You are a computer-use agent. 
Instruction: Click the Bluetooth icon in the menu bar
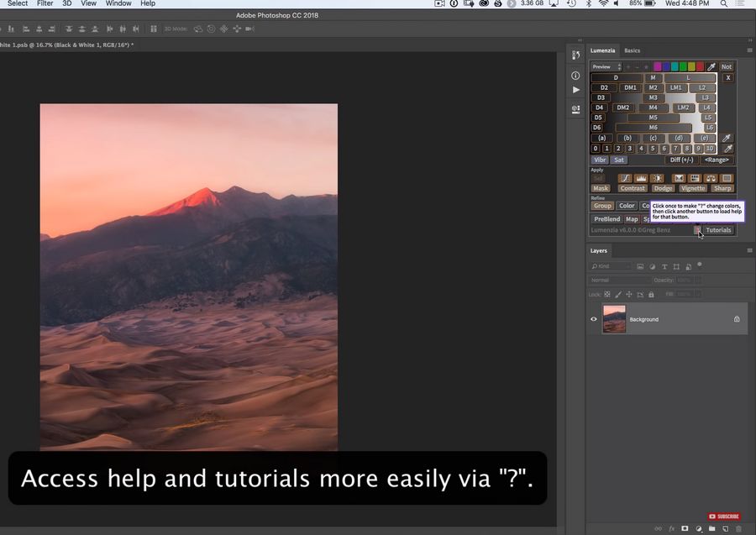click(589, 3)
